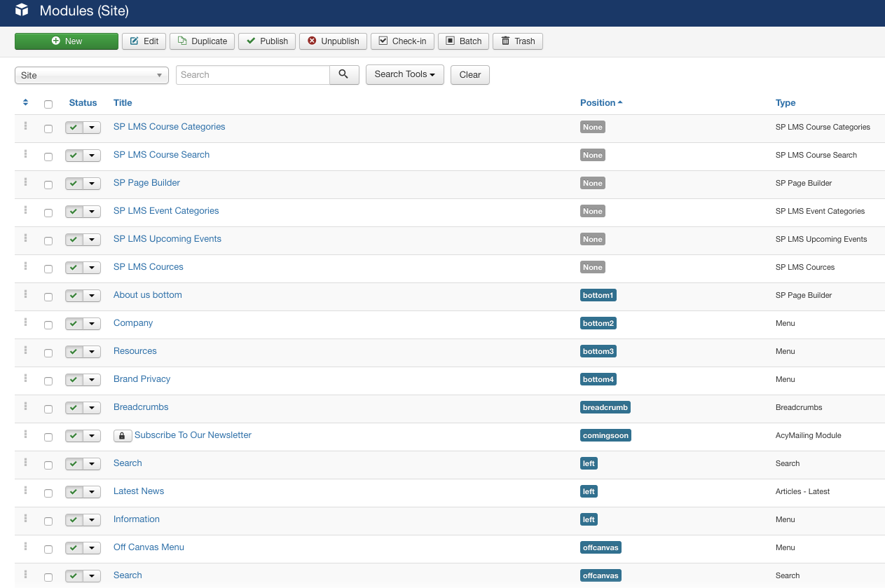Screen dimensions: 885x588
Task: Click the Batch toolbar button
Action: point(463,41)
